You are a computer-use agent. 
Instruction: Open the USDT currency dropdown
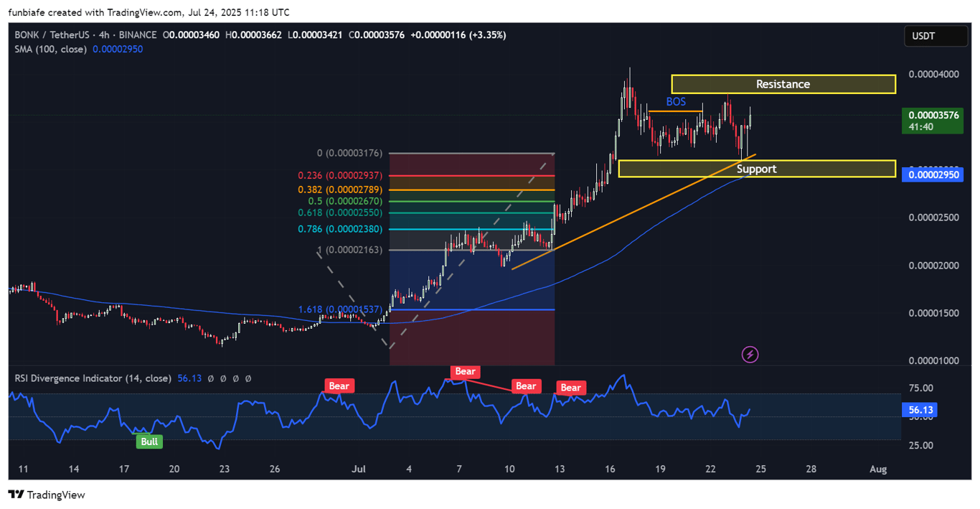(x=936, y=34)
